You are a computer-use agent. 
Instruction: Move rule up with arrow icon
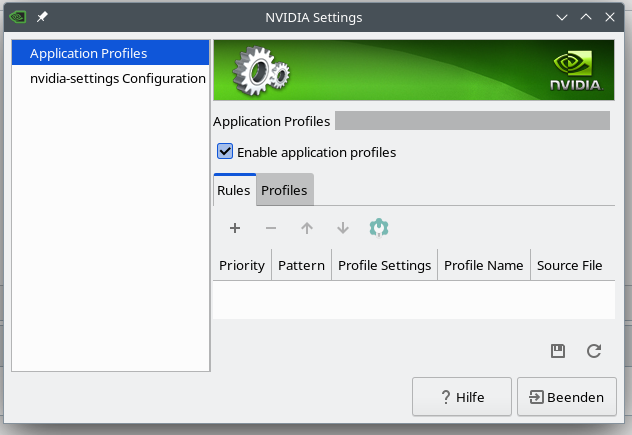307,228
